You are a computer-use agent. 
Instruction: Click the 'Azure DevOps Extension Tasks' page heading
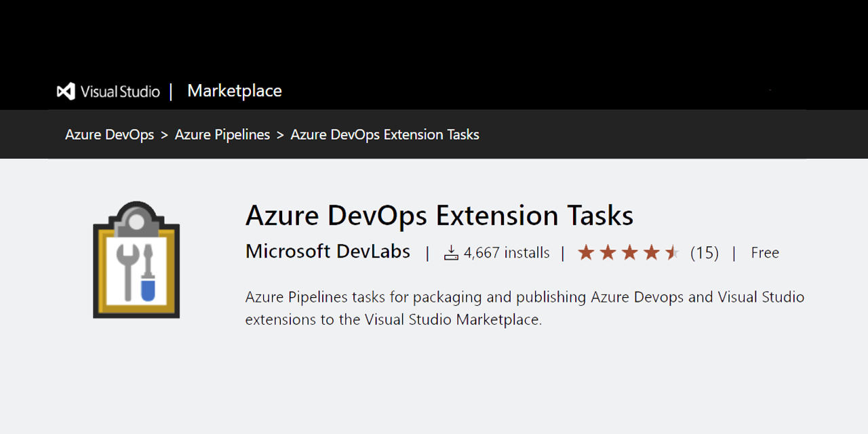point(439,216)
